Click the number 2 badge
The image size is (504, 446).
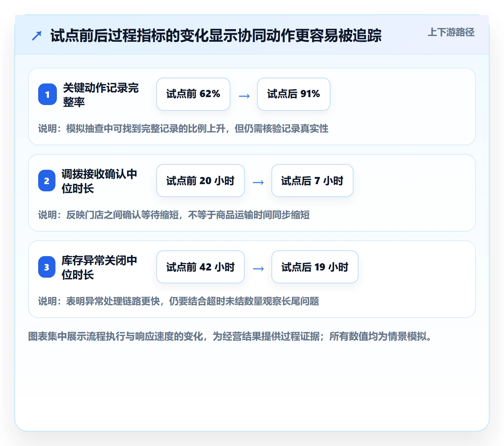(47, 181)
